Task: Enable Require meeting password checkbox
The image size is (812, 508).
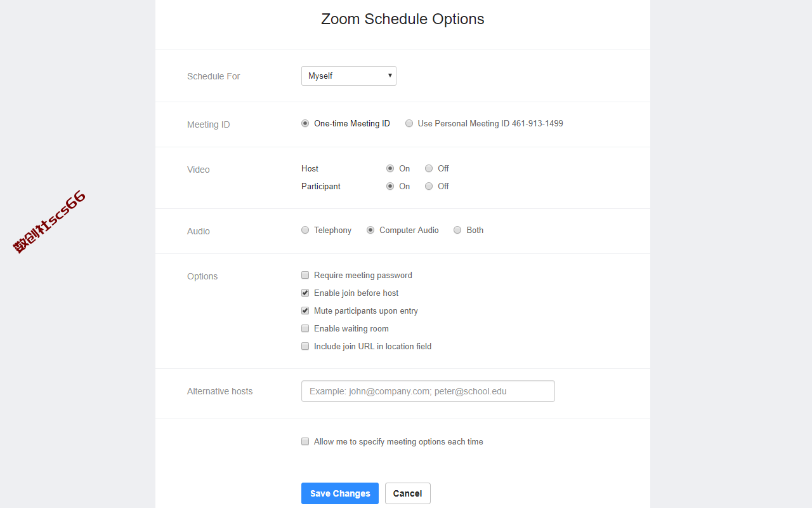Action: [305, 276]
